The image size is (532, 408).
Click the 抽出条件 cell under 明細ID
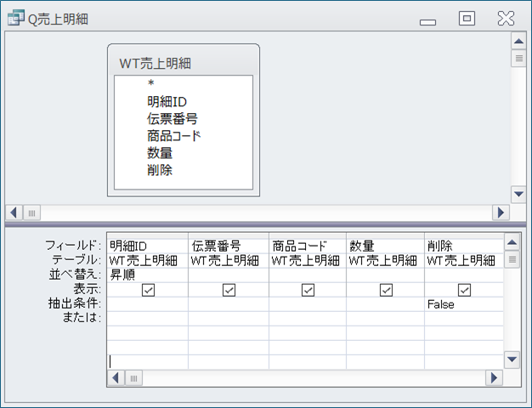(x=148, y=304)
